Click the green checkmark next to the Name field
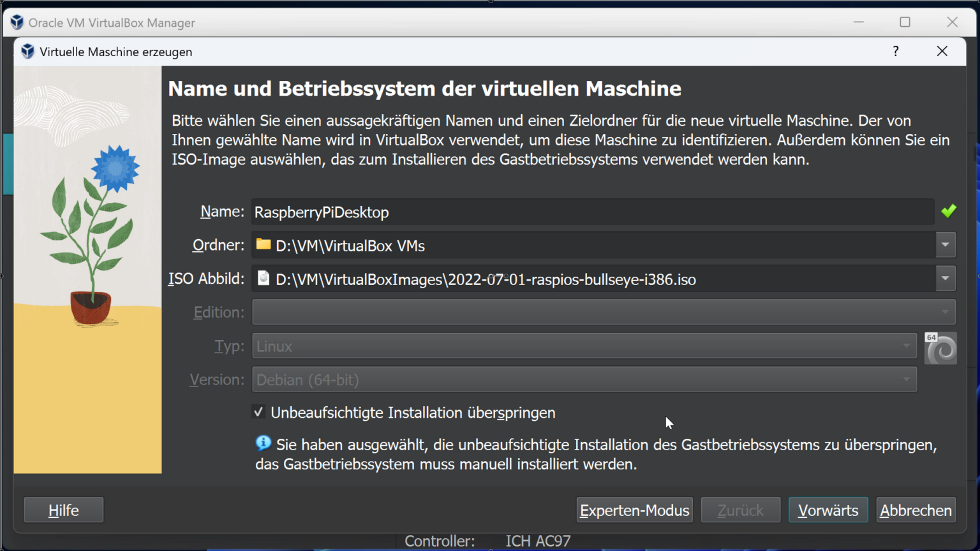Image resolution: width=980 pixels, height=551 pixels. pyautogui.click(x=949, y=211)
